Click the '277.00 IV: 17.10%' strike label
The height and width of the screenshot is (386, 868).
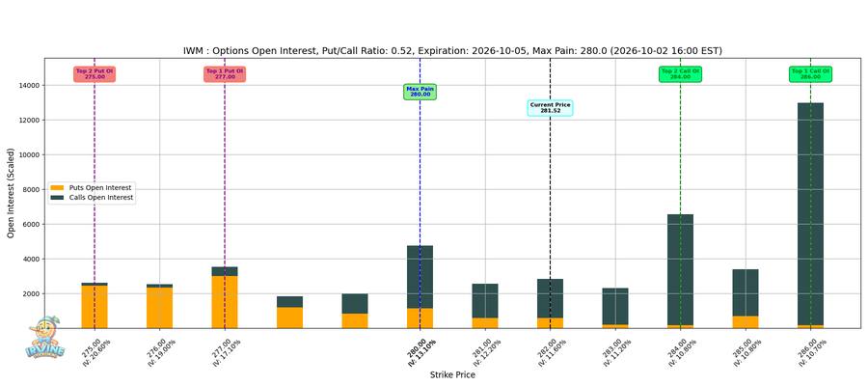[x=225, y=351]
